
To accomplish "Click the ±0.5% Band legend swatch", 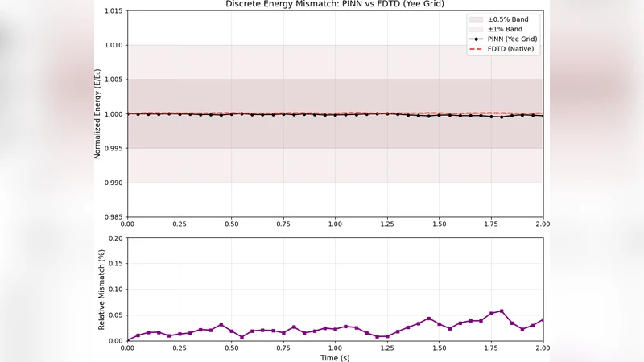I will pyautogui.click(x=475, y=19).
